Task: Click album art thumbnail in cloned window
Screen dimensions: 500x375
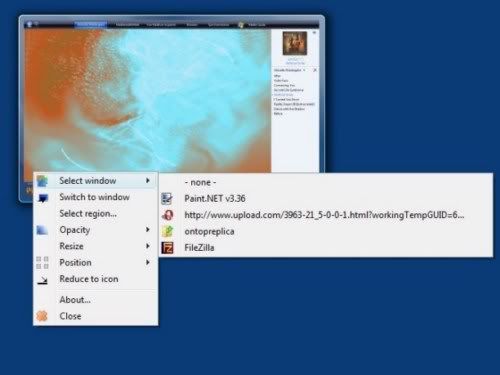Action: [295, 43]
